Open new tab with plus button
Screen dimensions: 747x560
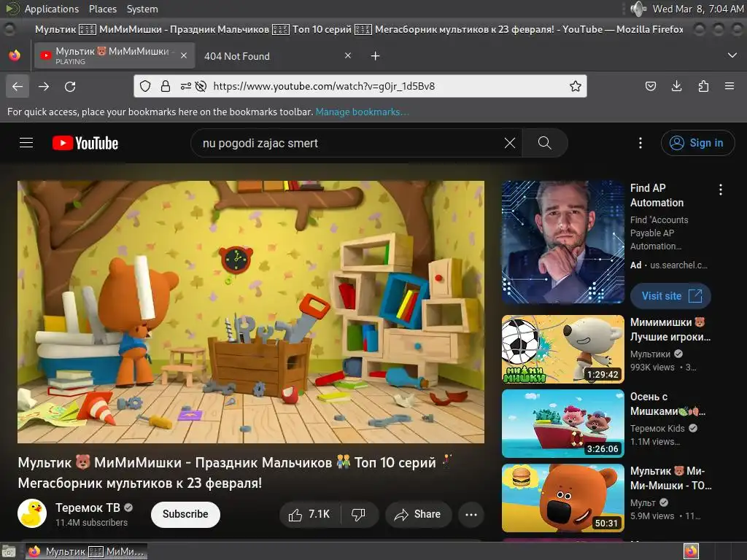(376, 56)
